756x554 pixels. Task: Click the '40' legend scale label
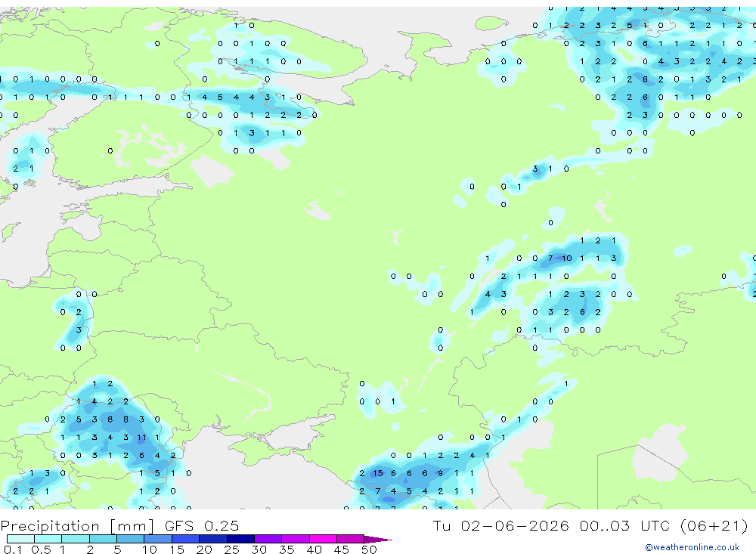[x=314, y=549]
